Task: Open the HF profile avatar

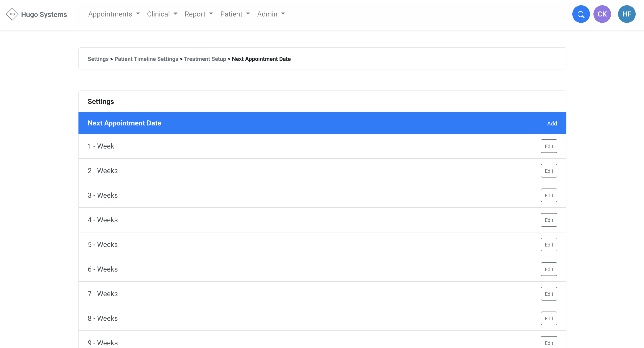Action: (626, 14)
